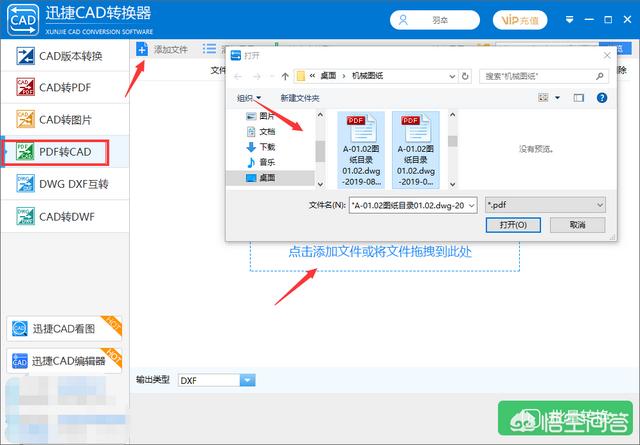Click the 取消 button

click(577, 225)
